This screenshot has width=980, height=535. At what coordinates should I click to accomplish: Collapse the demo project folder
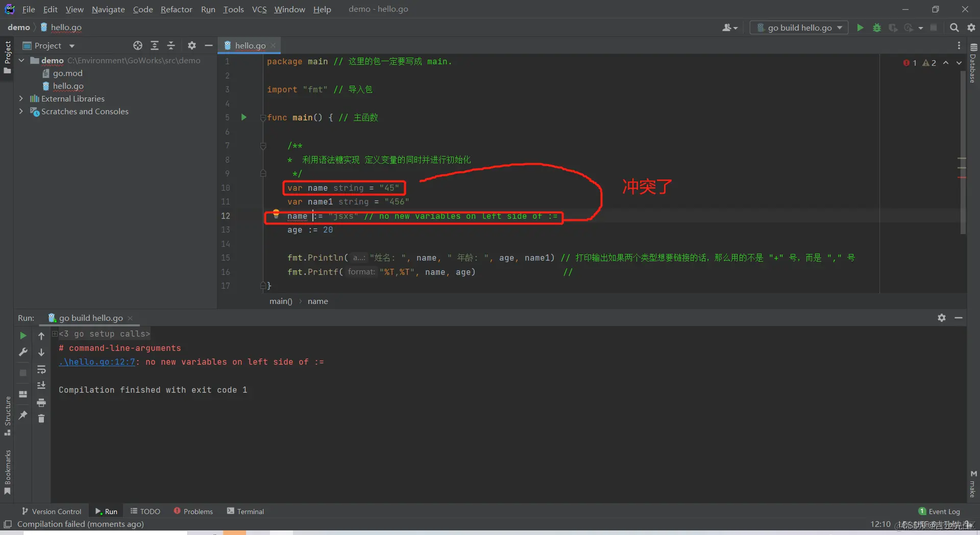21,60
